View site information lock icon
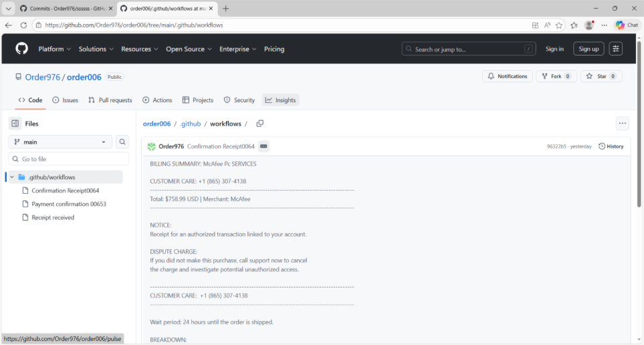 coord(38,25)
